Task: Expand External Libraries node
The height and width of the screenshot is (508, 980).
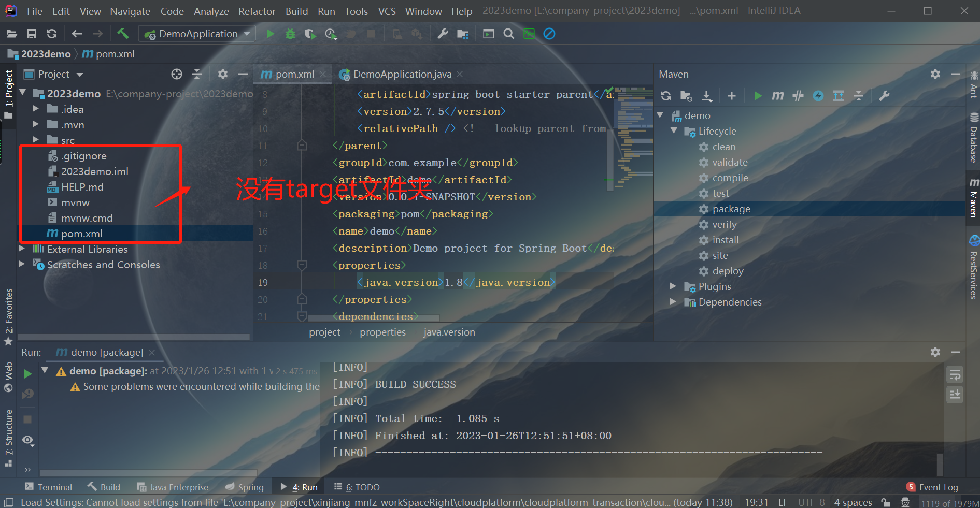Action: tap(22, 249)
